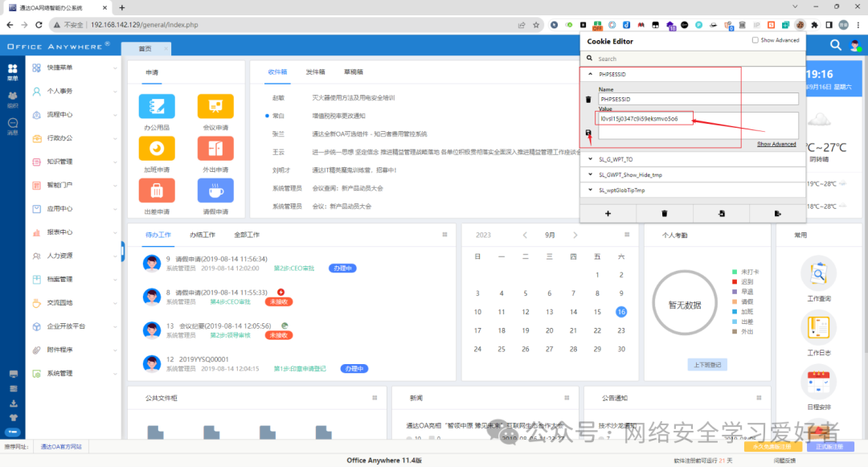Switch to the 草稿箱 tab
Viewport: 868px width, 467px height.
(x=353, y=72)
